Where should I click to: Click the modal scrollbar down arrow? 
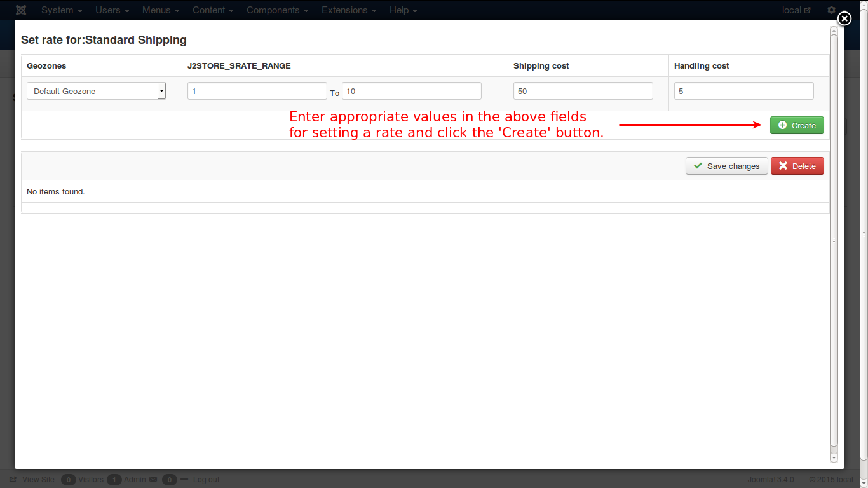[834, 457]
